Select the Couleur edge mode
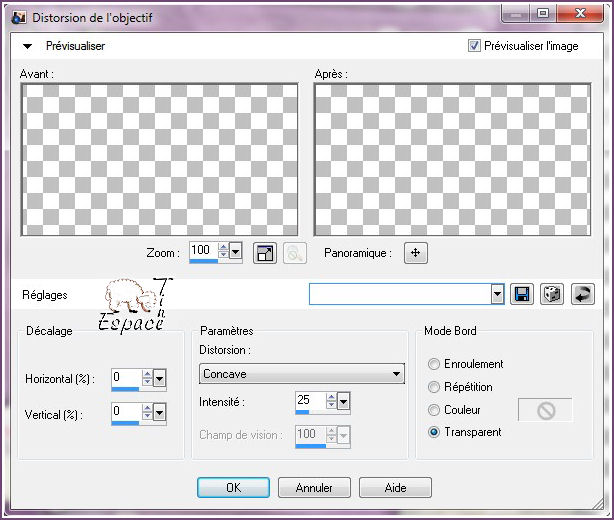The width and height of the screenshot is (614, 520). pos(433,410)
